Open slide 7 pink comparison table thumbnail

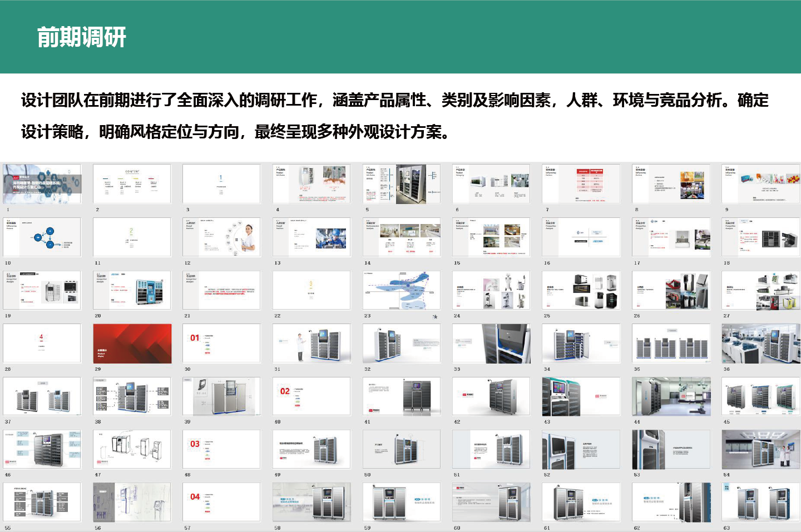(581, 183)
